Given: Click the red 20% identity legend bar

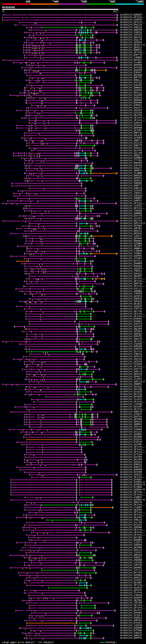Looking at the screenshot, I should pyautogui.click(x=16, y=4).
